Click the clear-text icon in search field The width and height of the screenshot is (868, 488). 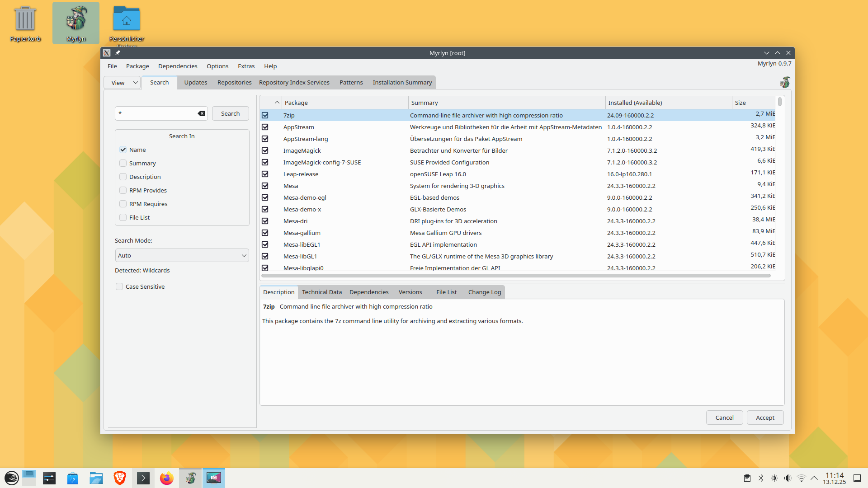pyautogui.click(x=201, y=113)
